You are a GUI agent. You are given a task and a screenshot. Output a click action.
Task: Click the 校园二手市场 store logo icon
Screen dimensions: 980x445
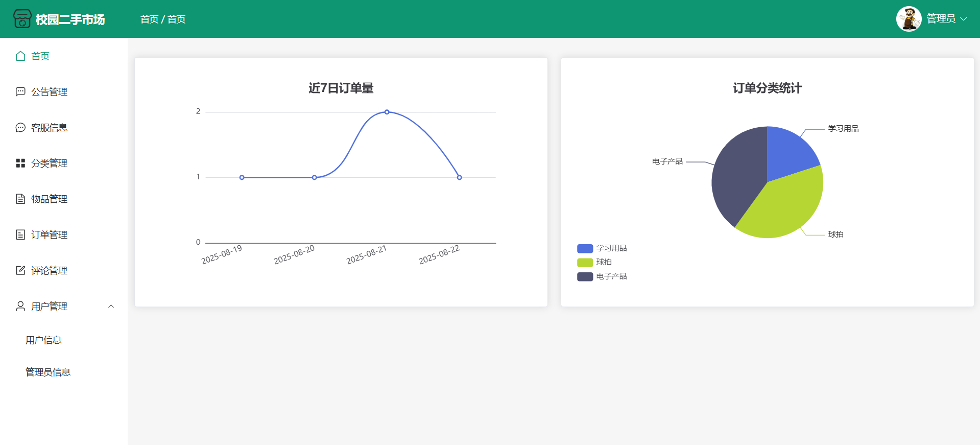click(x=22, y=19)
